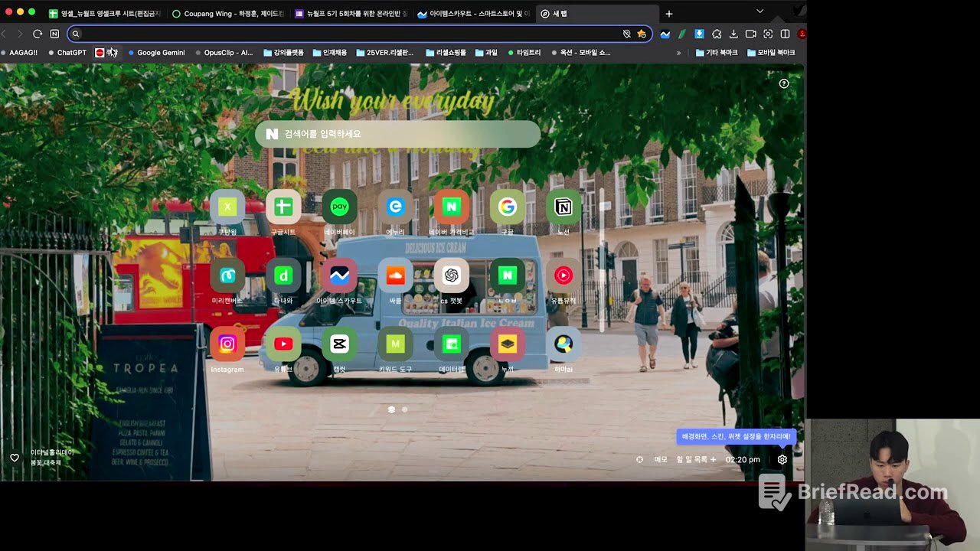Switch to 아이템스카우트 스마트스토어 tab
The image size is (980, 551).
pos(473,14)
